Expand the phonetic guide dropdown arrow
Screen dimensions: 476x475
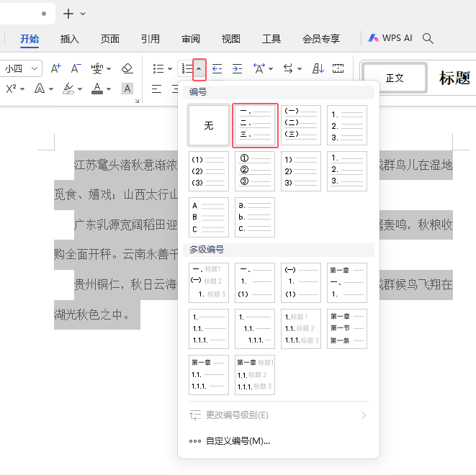(109, 69)
